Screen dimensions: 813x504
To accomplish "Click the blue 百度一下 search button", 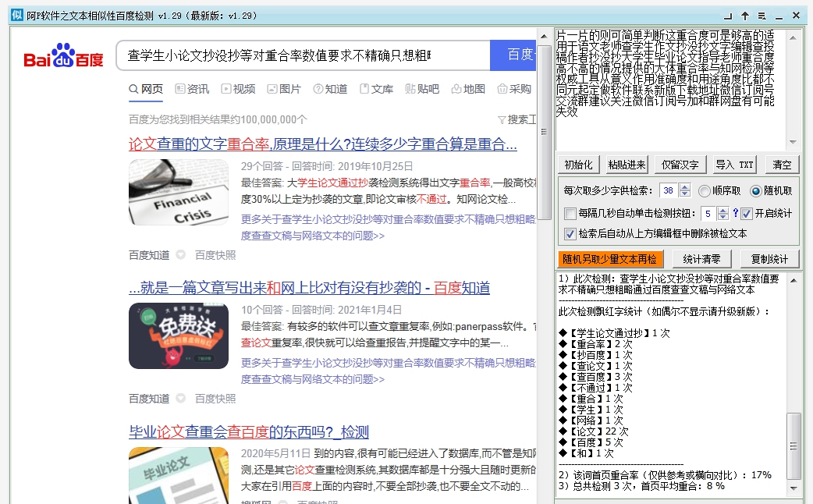I will tap(513, 55).
